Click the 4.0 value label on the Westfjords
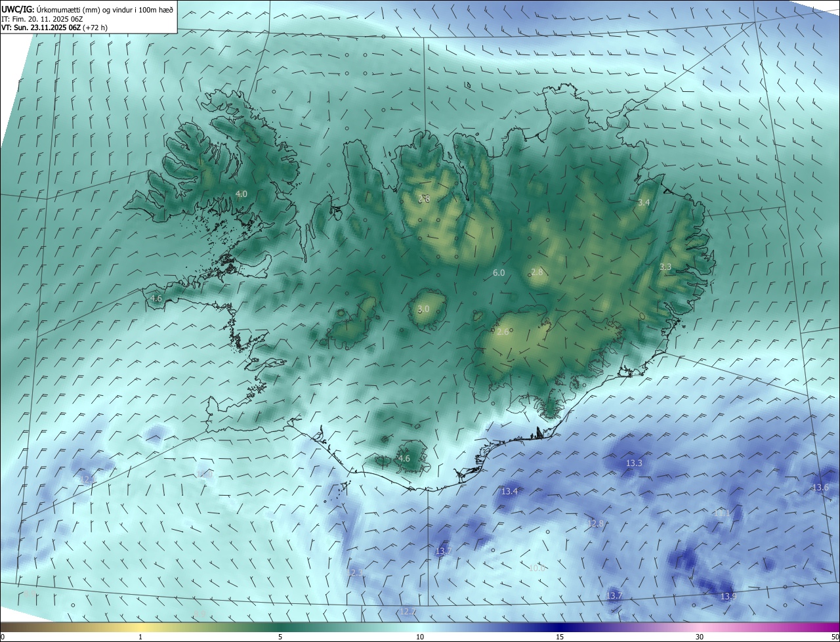Image resolution: width=840 pixels, height=642 pixels. [241, 194]
